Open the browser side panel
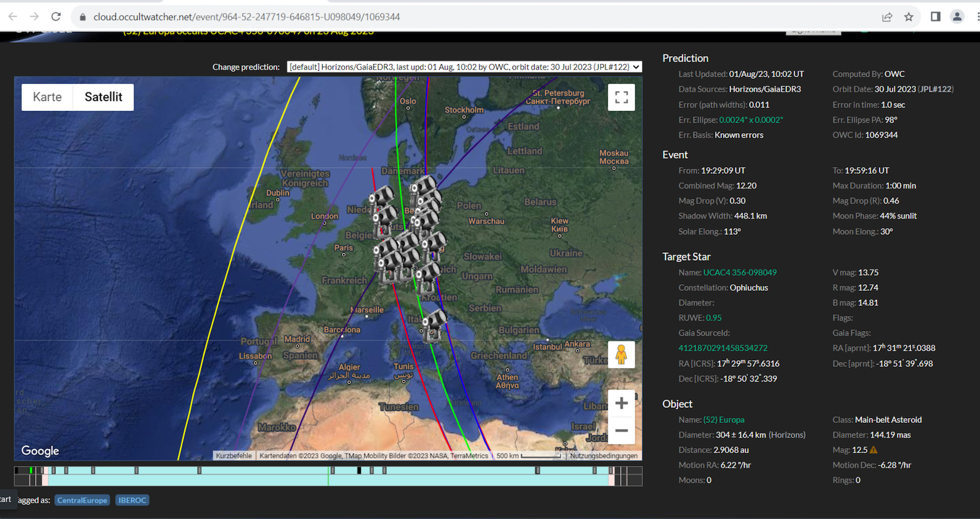The height and width of the screenshot is (519, 980). click(935, 17)
